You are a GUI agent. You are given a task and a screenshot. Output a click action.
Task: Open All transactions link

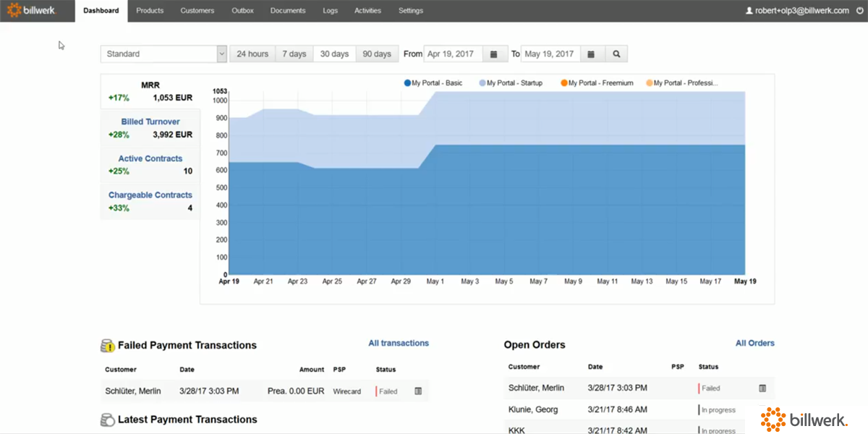point(398,343)
